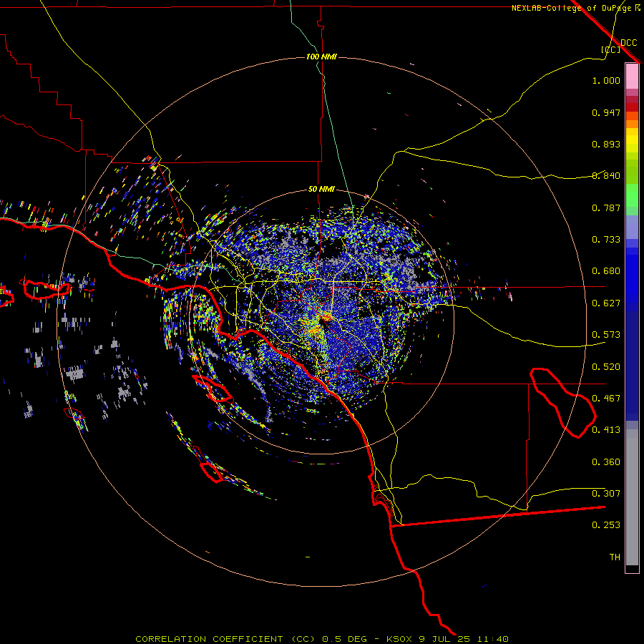Image resolution: width=644 pixels, height=644 pixels.
Task: Select the 0.893 scale value
Action: [x=606, y=144]
